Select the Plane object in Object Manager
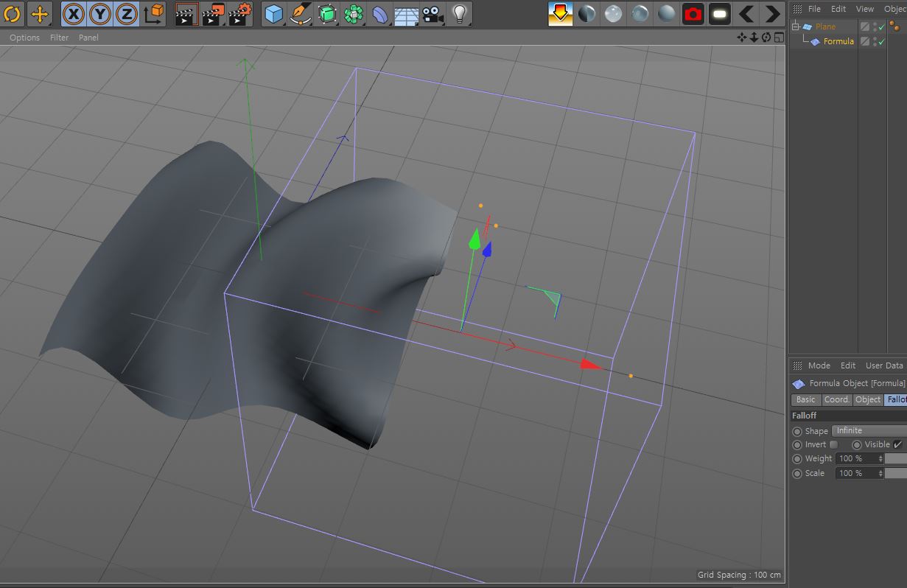907x588 pixels. coord(825,27)
